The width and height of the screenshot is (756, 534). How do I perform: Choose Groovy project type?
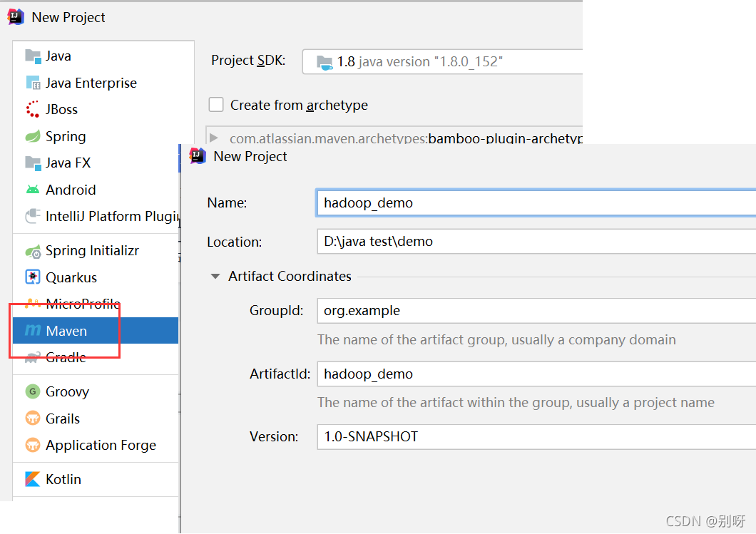click(x=96, y=391)
